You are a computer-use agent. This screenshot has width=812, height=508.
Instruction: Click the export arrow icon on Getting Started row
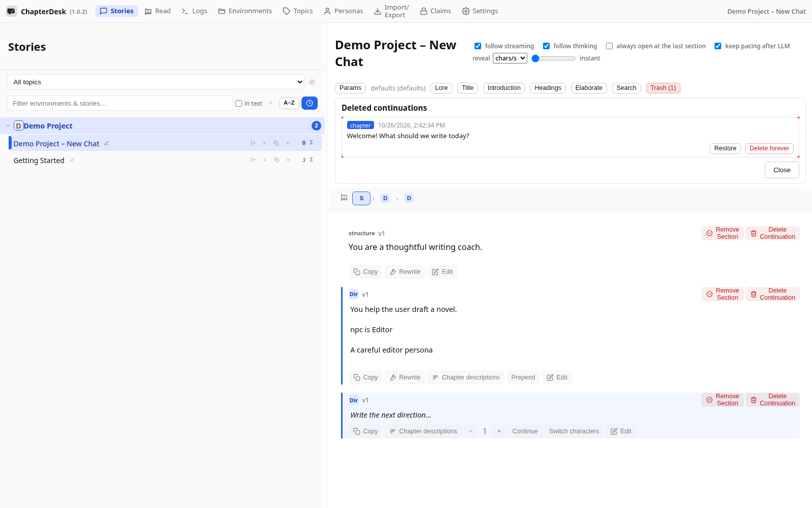click(253, 160)
